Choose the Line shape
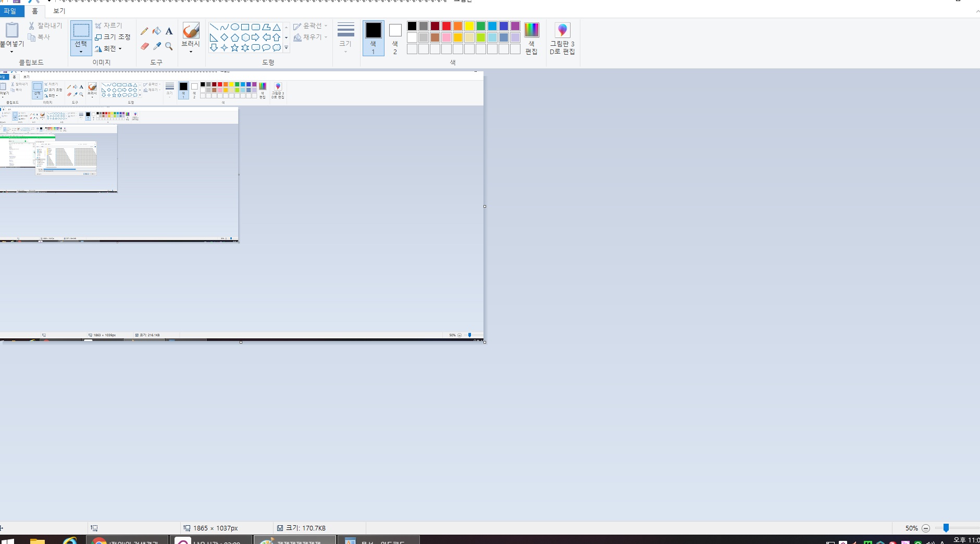Image resolution: width=980 pixels, height=544 pixels. (214, 27)
